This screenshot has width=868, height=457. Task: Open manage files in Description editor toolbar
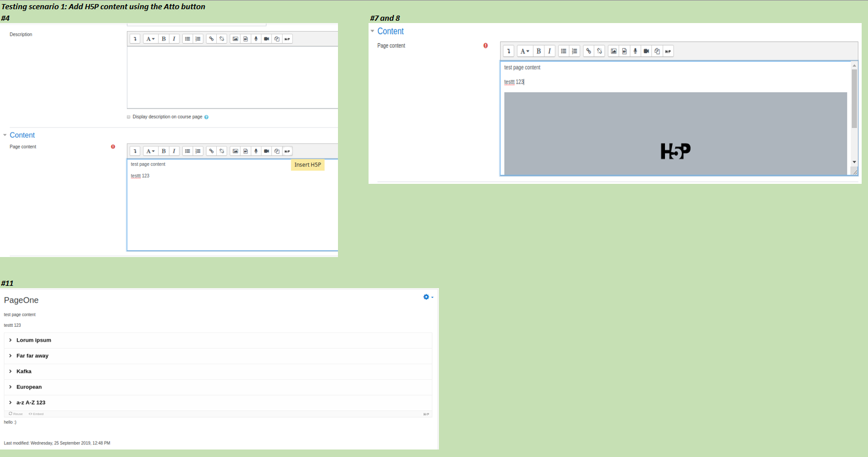click(x=277, y=39)
